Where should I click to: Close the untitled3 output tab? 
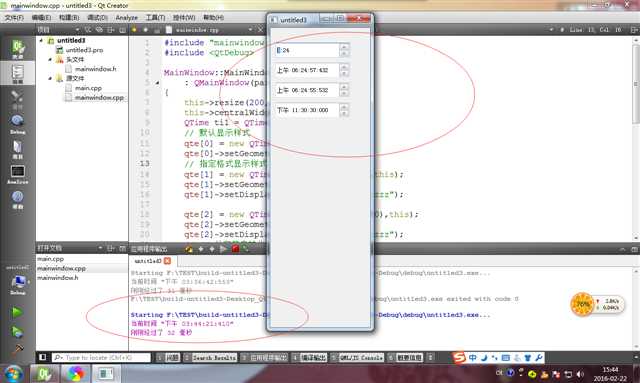tap(167, 261)
